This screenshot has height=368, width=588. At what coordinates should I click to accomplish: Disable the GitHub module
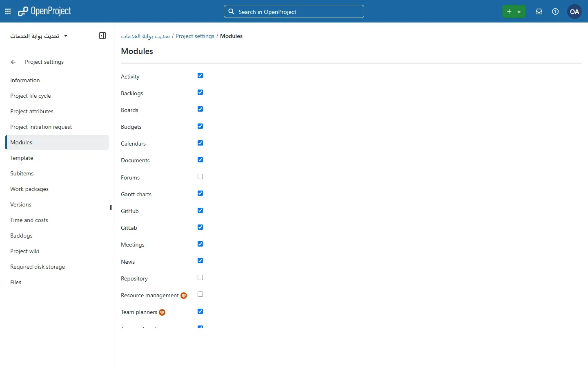(x=200, y=211)
